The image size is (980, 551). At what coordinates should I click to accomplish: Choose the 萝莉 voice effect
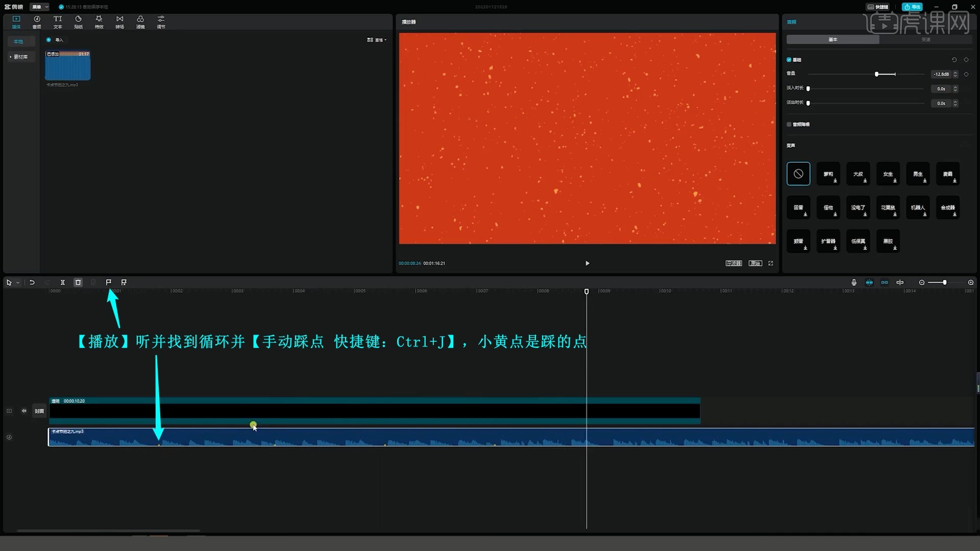point(828,174)
